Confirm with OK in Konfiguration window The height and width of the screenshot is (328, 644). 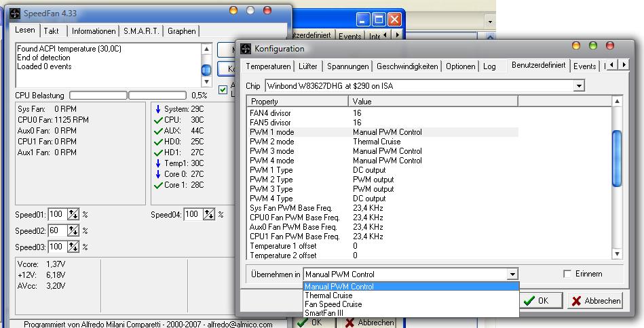point(541,301)
